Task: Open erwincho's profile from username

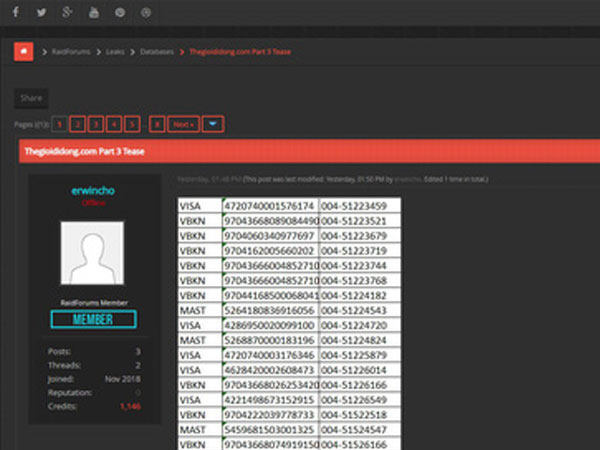Action: tap(93, 190)
